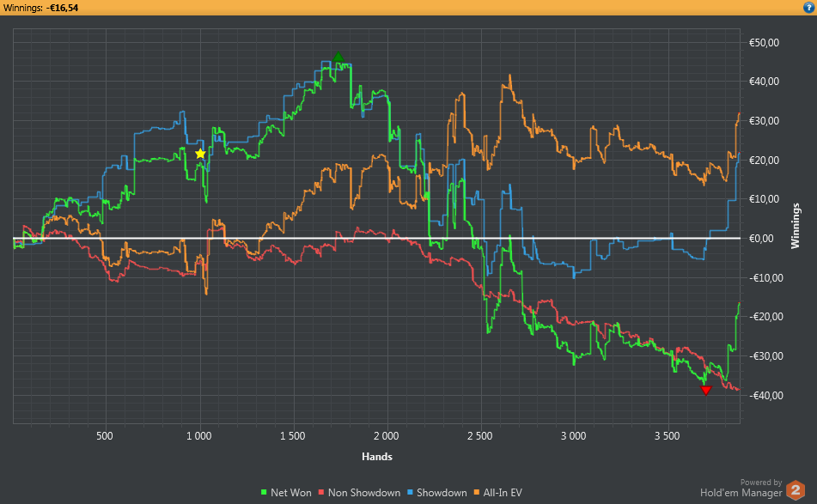Toggle the Net Won legend entry
Screen dimensions: 817x504
point(286,493)
